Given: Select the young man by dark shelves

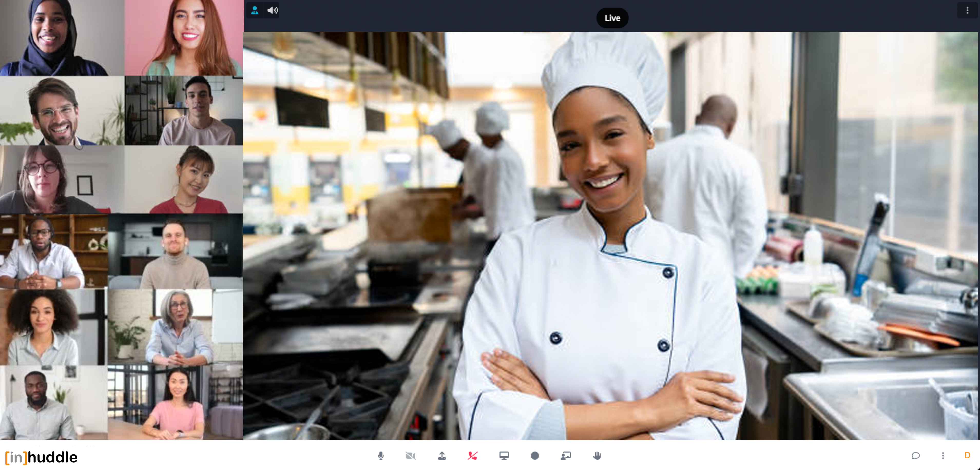Looking at the screenshot, I should [x=183, y=110].
